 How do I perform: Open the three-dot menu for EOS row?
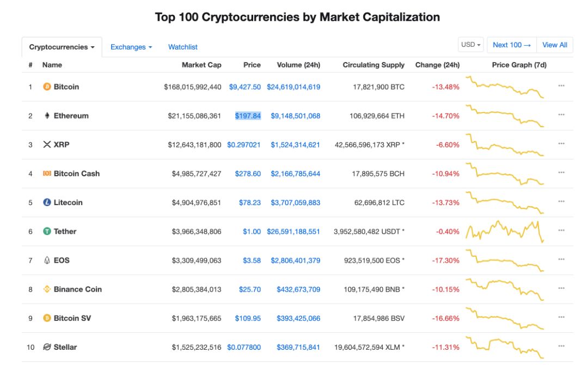point(561,259)
